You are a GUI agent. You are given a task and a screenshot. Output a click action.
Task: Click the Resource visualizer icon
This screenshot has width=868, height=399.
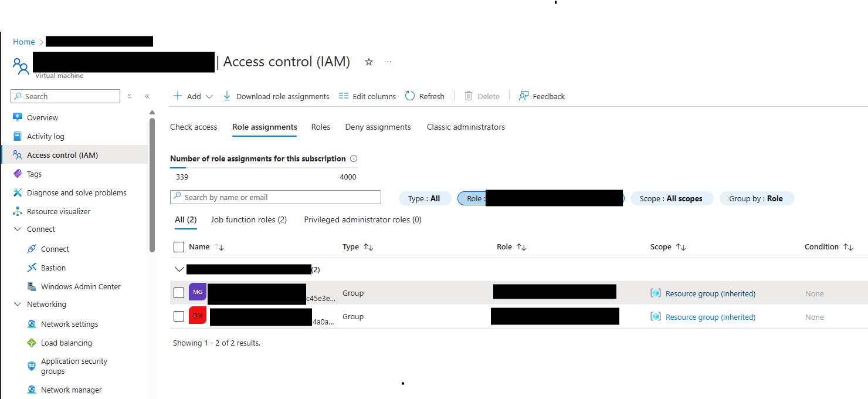(18, 211)
